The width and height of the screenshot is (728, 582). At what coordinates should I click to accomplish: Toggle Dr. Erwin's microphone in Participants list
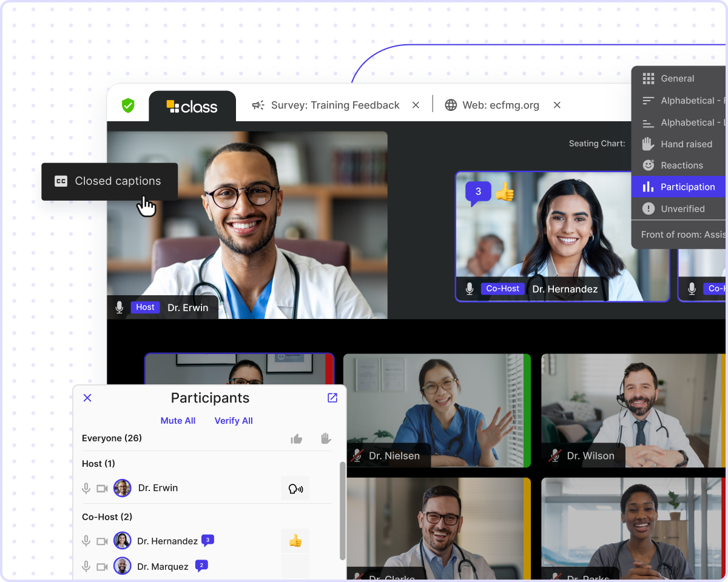[x=87, y=489]
